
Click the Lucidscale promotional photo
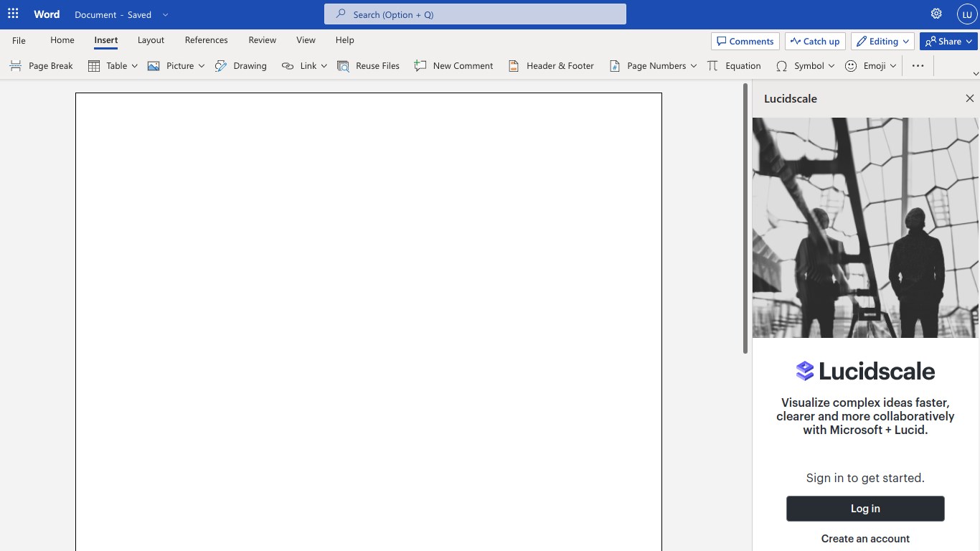point(865,227)
